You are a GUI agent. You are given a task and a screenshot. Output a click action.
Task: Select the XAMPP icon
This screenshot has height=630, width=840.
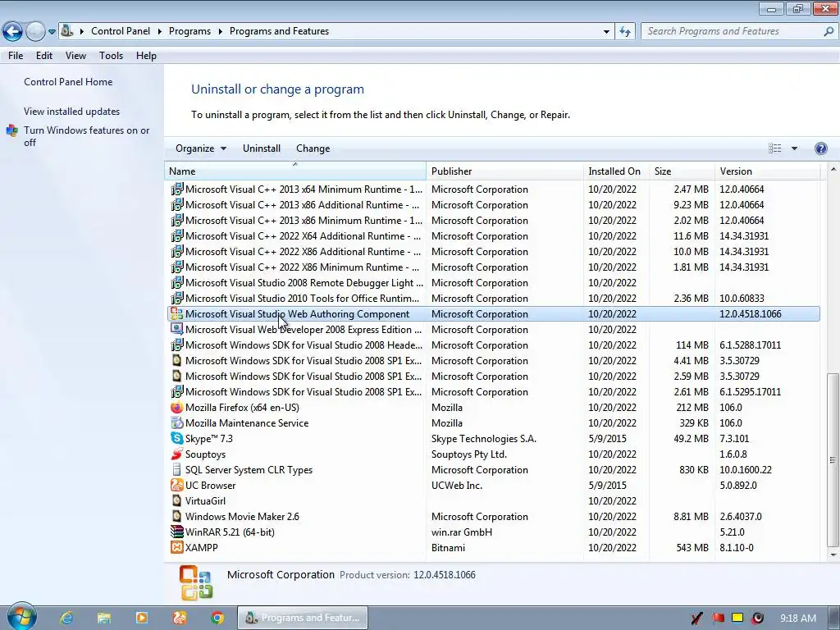coord(177,547)
